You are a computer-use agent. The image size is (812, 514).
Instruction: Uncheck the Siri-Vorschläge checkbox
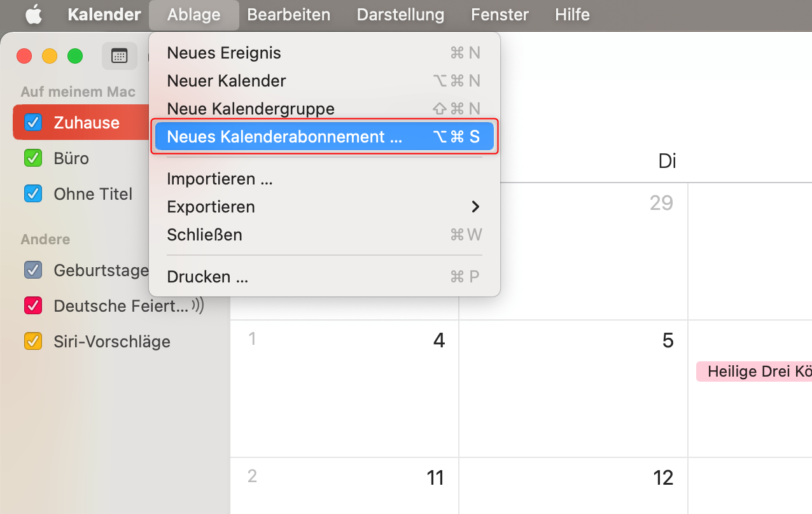point(32,341)
